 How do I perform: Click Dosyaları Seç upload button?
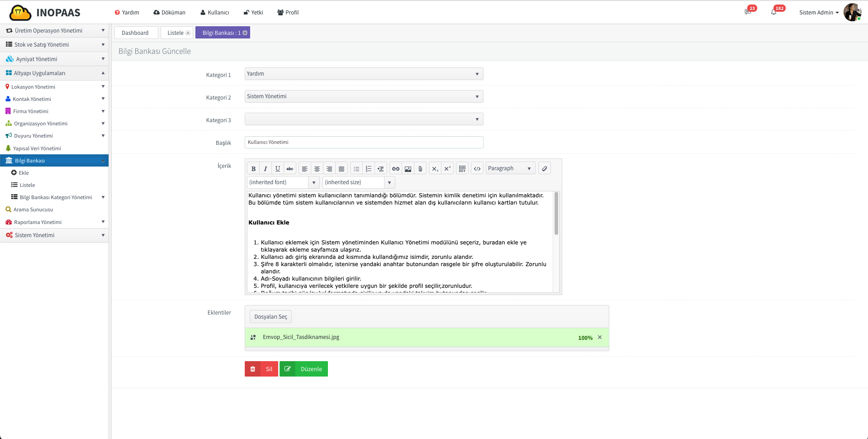[270, 317]
